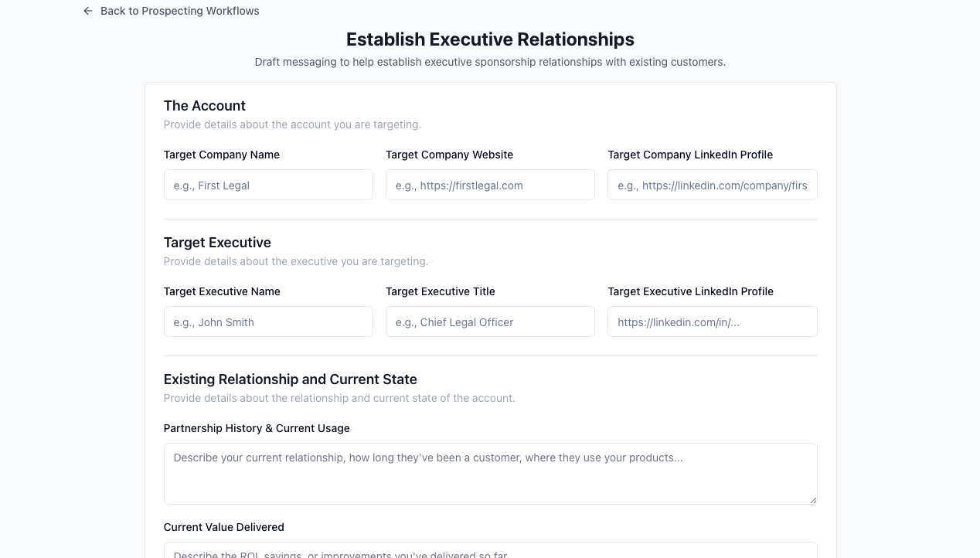This screenshot has height=558, width=980.
Task: Open "Back to Prospecting Workflows"
Action: pos(179,11)
